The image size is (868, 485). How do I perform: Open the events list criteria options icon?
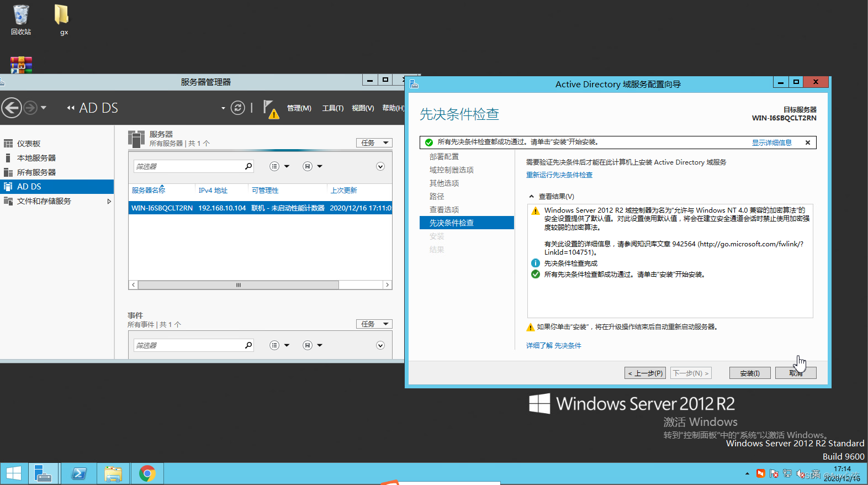pyautogui.click(x=274, y=345)
